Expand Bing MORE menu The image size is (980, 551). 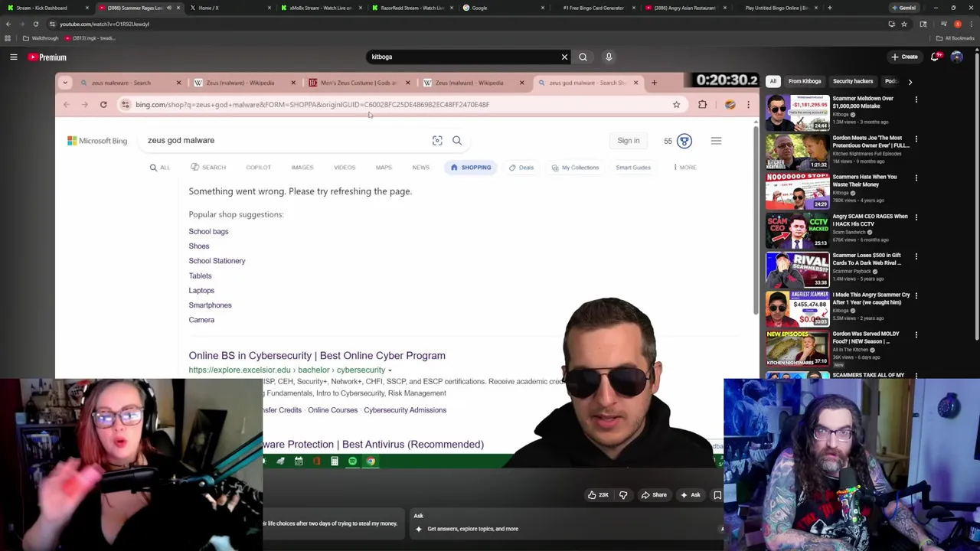[684, 168]
